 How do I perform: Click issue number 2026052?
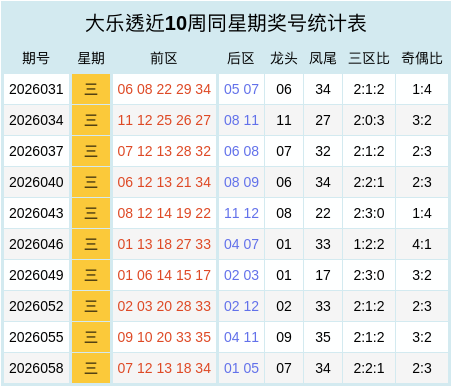coord(36,306)
